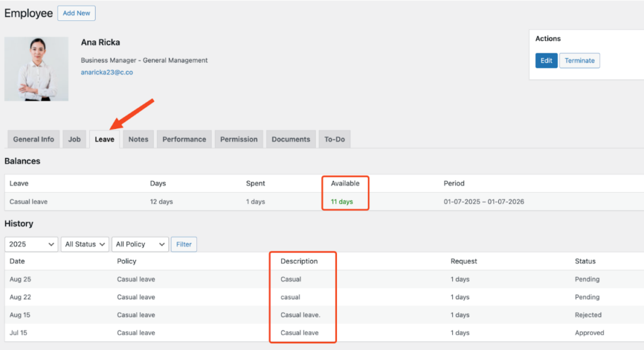Open the Performance tab
The image size is (644, 350).
184,139
